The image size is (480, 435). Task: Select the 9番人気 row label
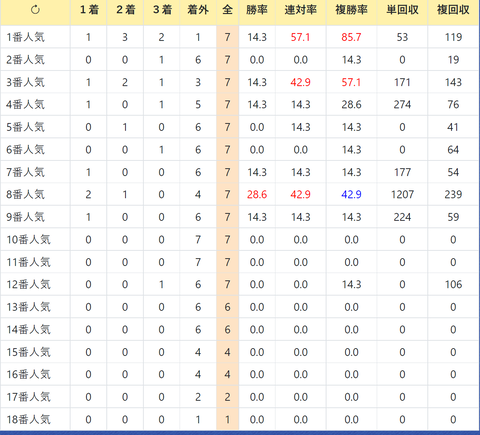(25, 217)
